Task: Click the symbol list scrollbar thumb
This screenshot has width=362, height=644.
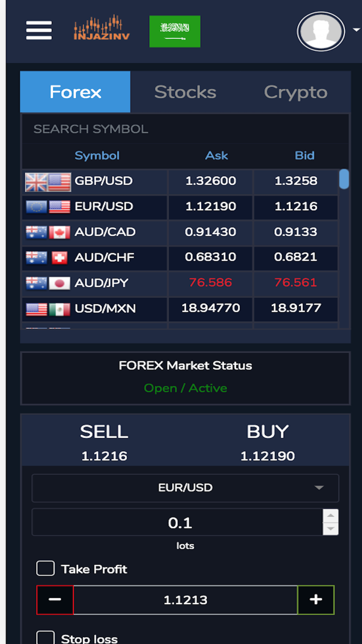Action: [344, 179]
